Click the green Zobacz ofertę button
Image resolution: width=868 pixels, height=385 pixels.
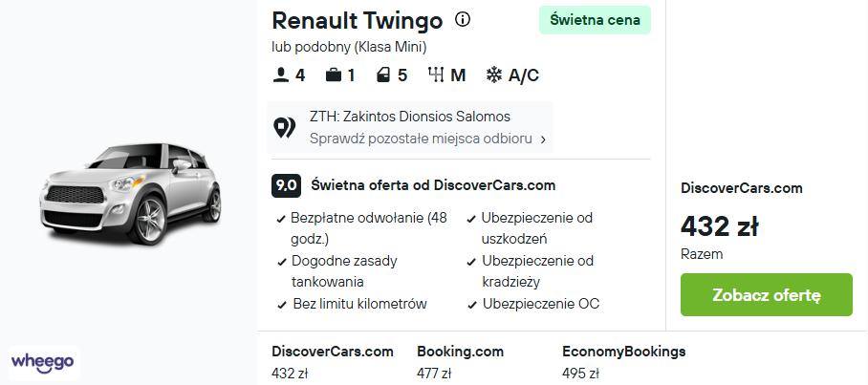coord(766,295)
